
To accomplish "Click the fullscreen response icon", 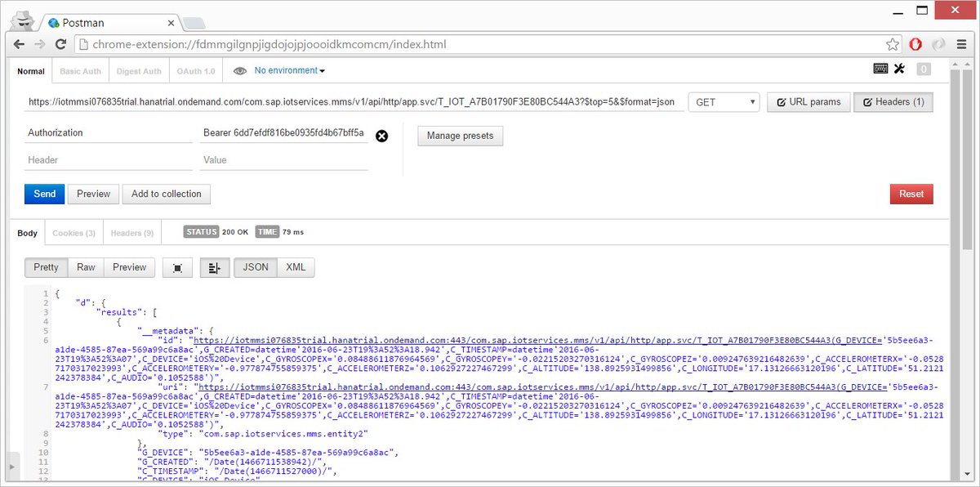I will (x=177, y=267).
